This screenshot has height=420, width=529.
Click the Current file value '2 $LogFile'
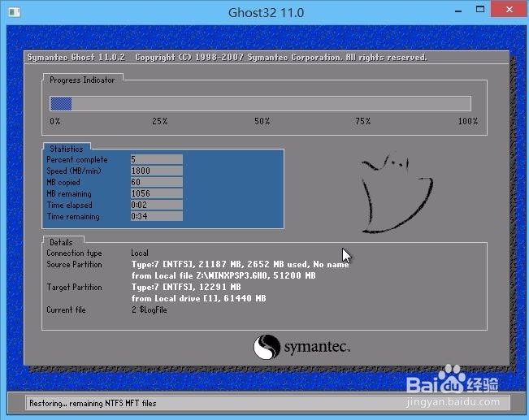click(150, 310)
